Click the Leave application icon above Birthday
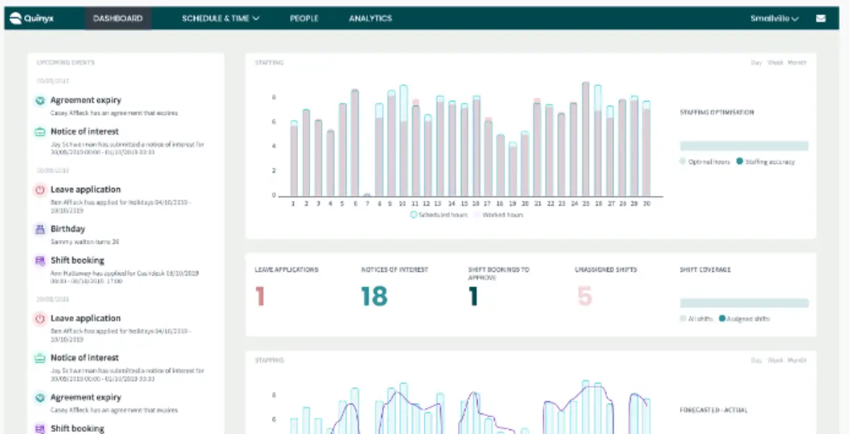 (x=41, y=190)
